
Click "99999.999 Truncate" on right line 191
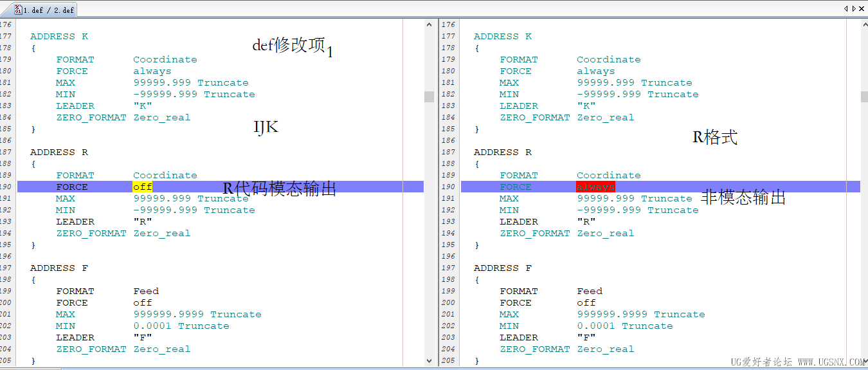pyautogui.click(x=635, y=199)
